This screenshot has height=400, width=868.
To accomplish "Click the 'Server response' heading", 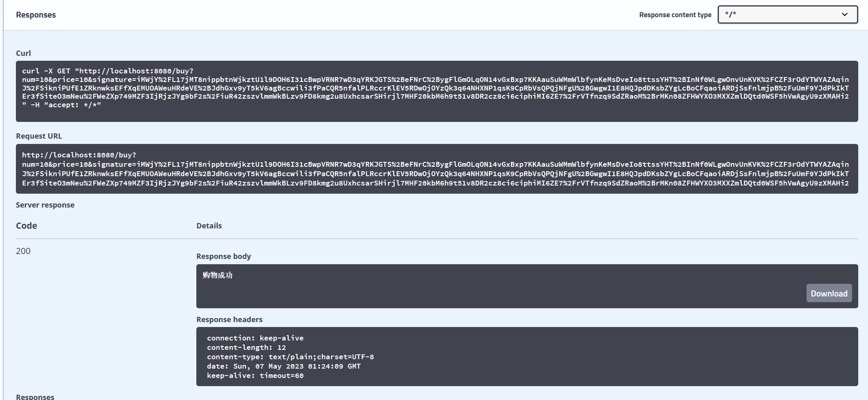I will click(45, 205).
